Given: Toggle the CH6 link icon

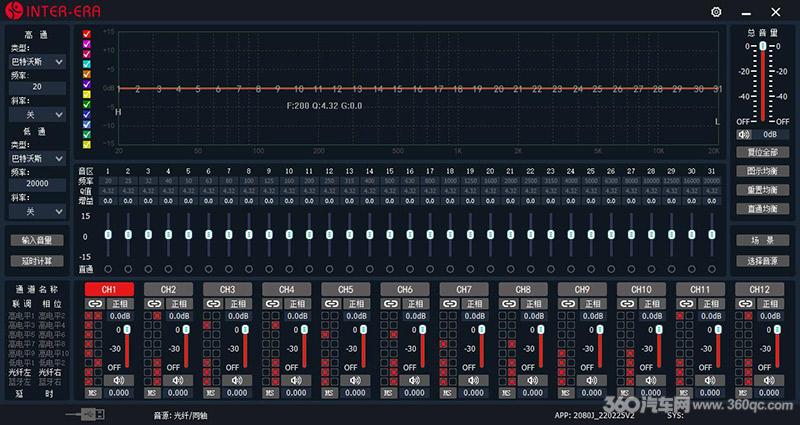Looking at the screenshot, I should point(390,304).
